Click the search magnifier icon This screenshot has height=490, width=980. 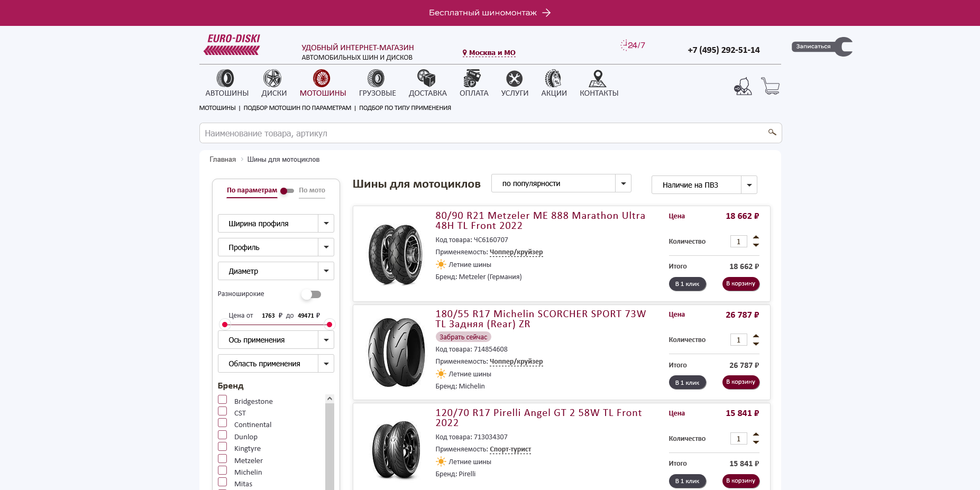pyautogui.click(x=772, y=132)
